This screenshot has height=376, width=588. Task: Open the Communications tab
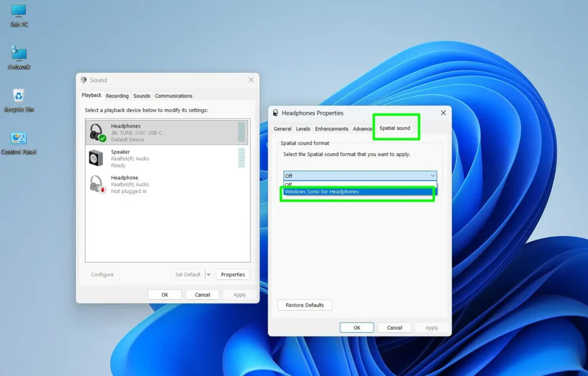pyautogui.click(x=173, y=95)
